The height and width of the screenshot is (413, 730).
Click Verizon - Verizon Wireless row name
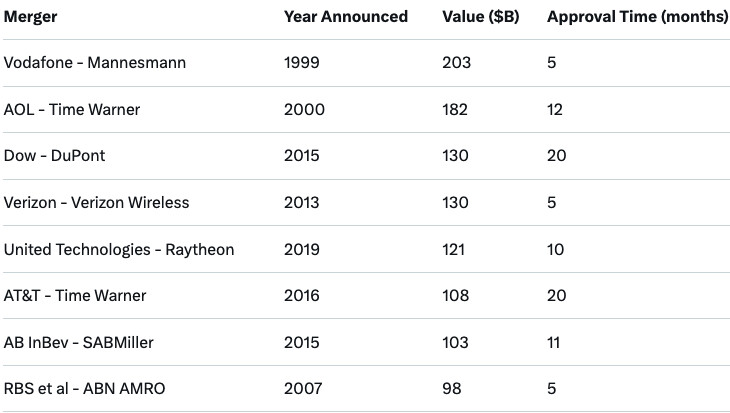click(x=96, y=203)
